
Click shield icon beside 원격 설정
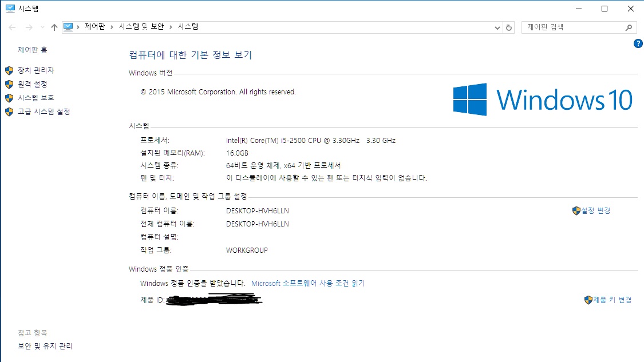click(x=9, y=85)
